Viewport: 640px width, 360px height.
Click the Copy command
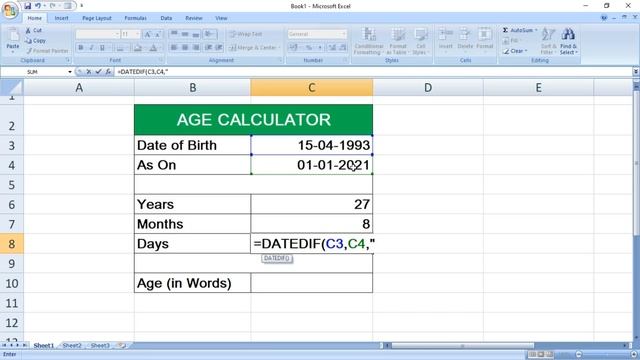tap(35, 40)
